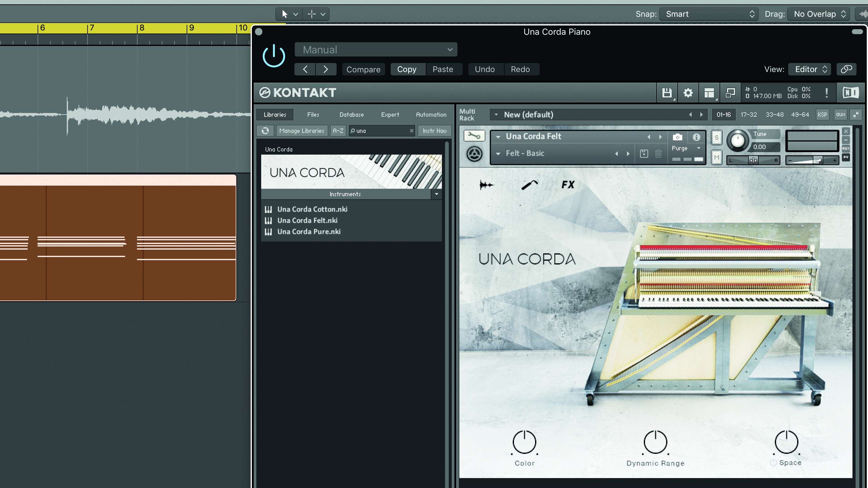Viewport: 868px width, 488px height.
Task: Open the Manual preset dropdown
Action: 376,49
